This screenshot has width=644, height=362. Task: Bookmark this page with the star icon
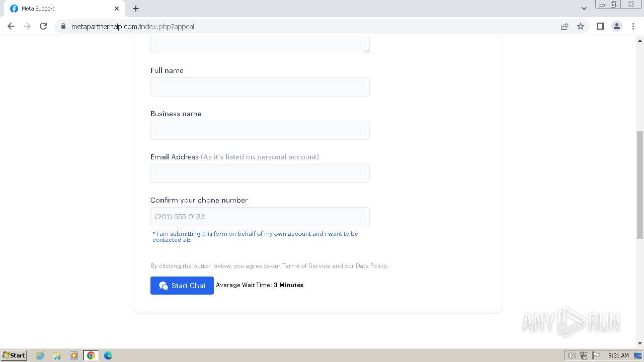click(581, 26)
